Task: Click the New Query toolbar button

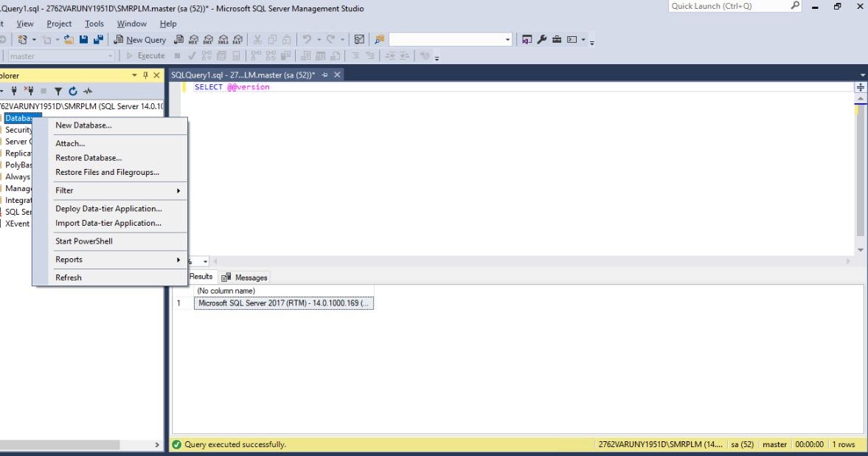Action: (x=139, y=40)
